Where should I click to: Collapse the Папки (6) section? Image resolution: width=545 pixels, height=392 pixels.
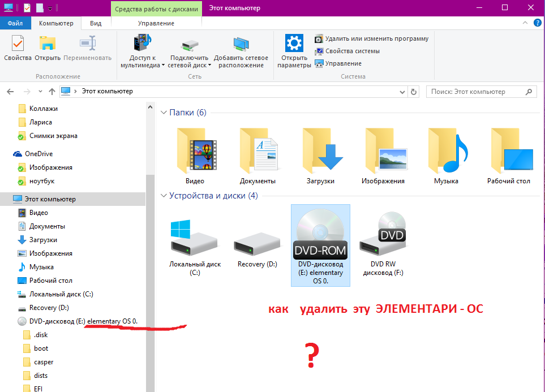(x=164, y=113)
